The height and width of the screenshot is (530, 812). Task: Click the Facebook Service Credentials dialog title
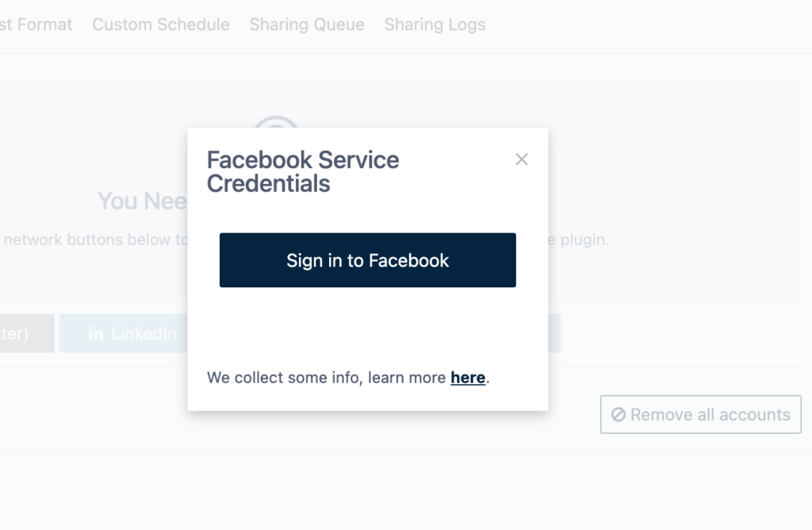point(303,171)
